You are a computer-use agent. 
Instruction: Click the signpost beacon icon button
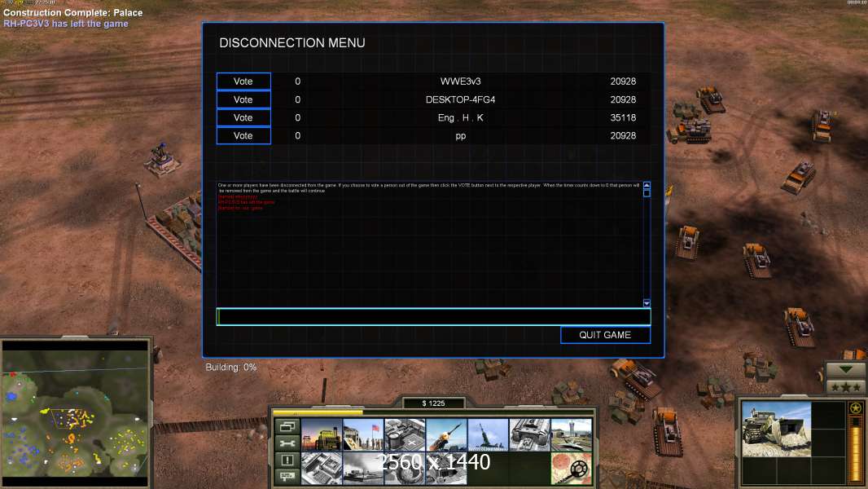click(287, 476)
